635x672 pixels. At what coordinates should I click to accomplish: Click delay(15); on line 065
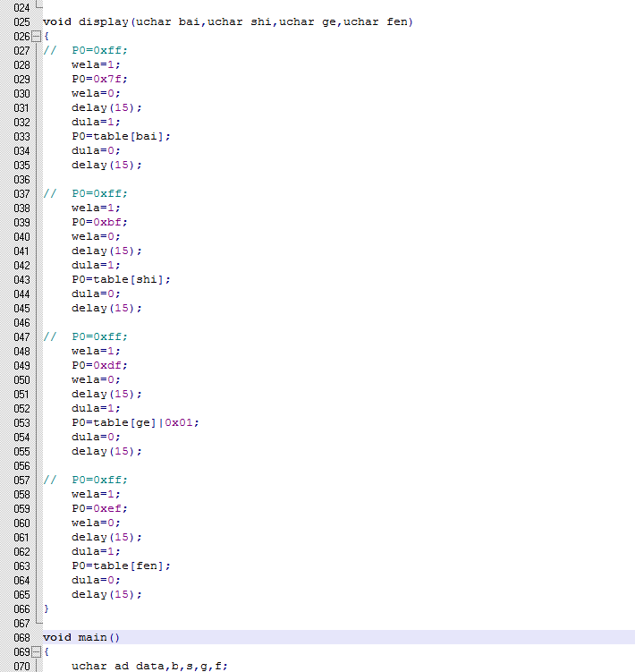pos(106,594)
